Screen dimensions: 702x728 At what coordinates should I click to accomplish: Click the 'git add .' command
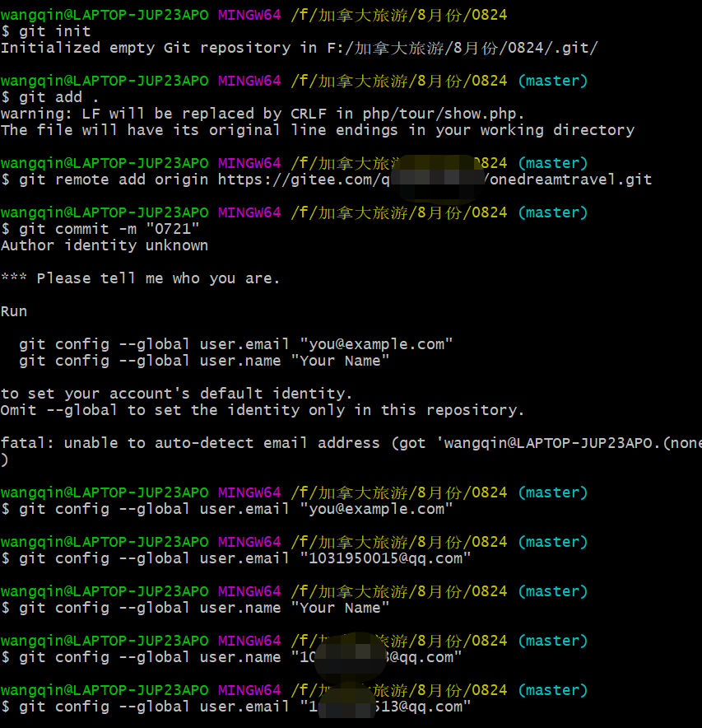[x=49, y=97]
